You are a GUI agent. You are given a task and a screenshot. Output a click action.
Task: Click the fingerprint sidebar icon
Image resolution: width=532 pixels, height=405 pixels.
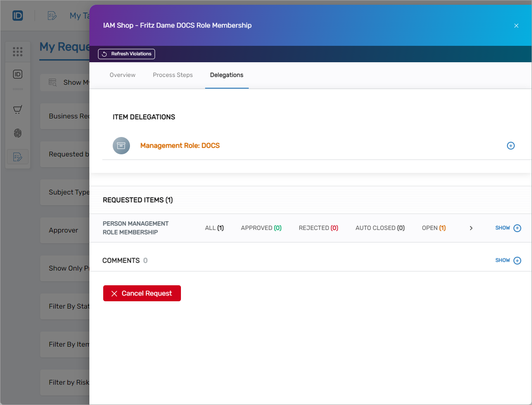pos(18,133)
